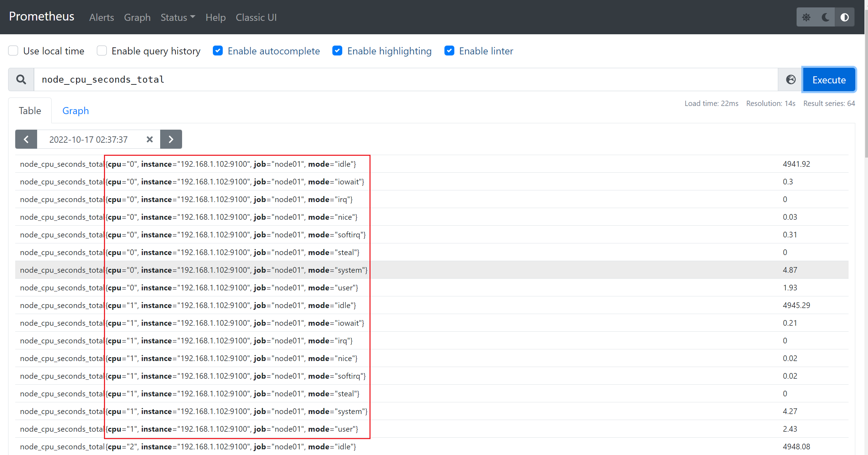
Task: Click evaluation time field 2022-10-17 02:37:37
Action: point(88,139)
